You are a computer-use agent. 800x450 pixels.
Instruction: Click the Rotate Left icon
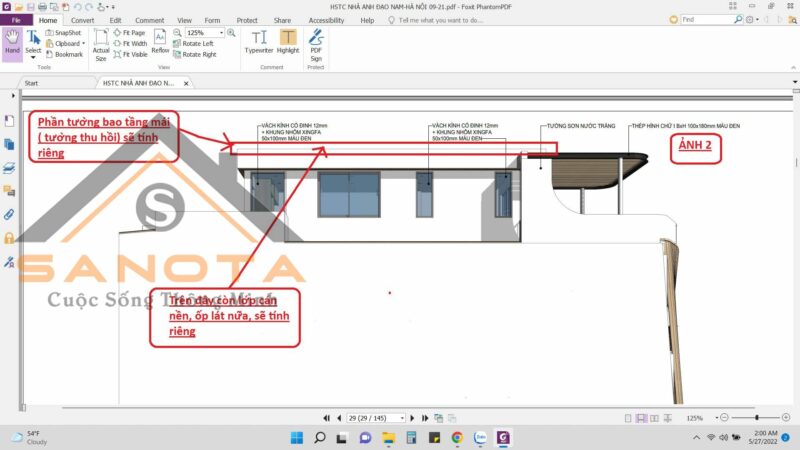click(x=198, y=44)
